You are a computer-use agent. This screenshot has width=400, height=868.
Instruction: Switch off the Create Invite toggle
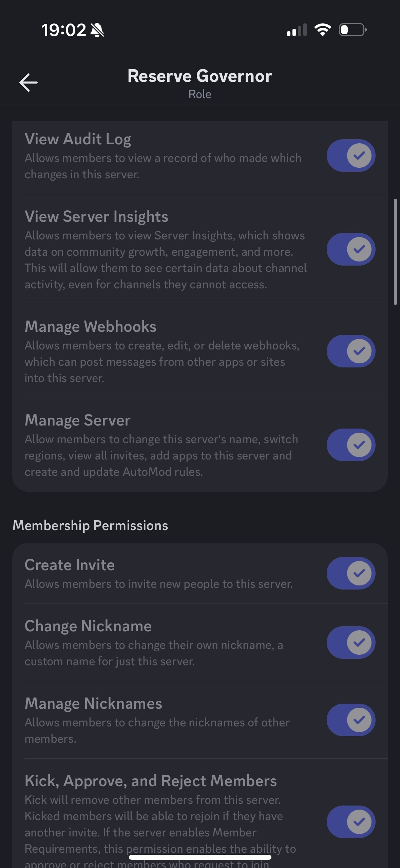pos(351,574)
